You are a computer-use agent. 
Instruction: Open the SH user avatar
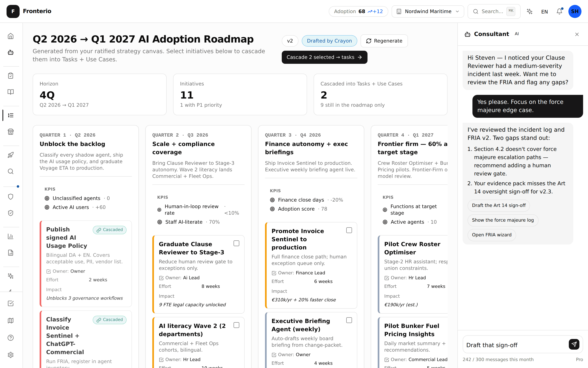click(x=575, y=11)
